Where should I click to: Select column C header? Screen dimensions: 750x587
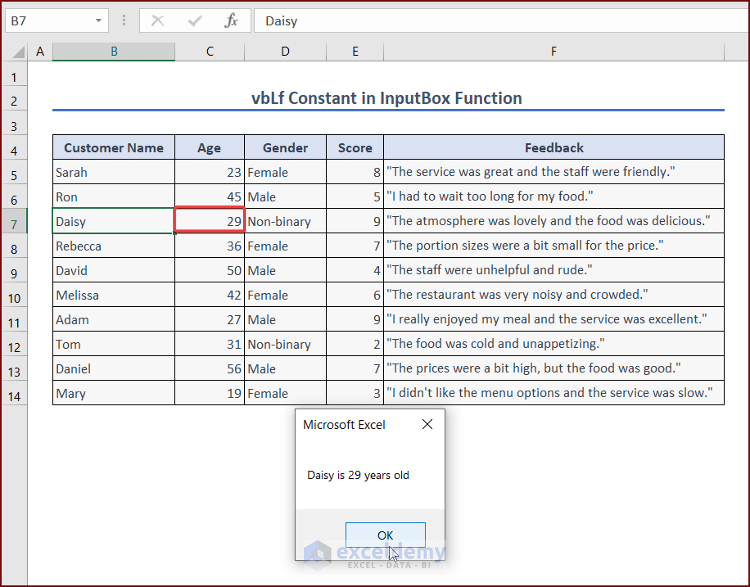click(210, 52)
